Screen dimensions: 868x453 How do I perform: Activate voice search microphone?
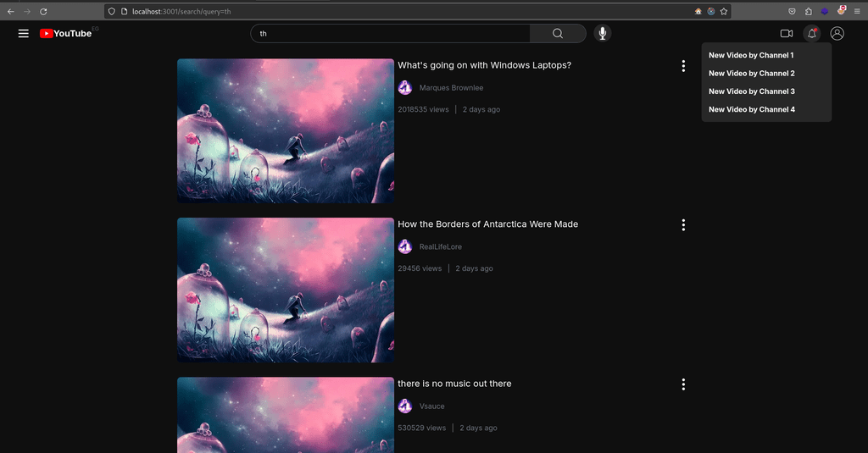point(603,33)
